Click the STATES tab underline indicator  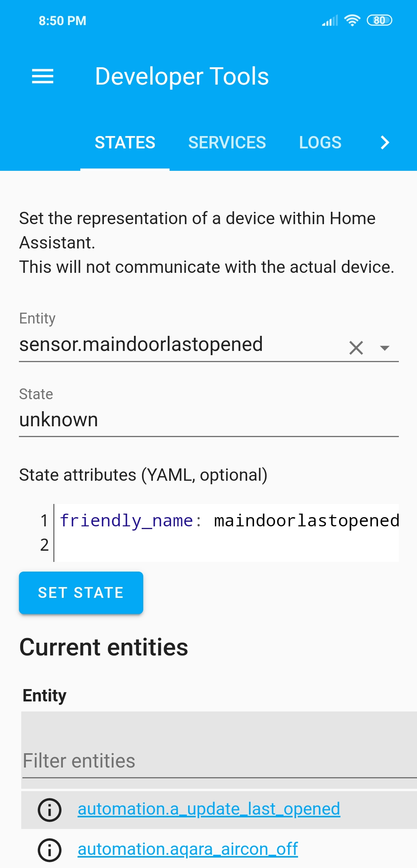click(125, 168)
